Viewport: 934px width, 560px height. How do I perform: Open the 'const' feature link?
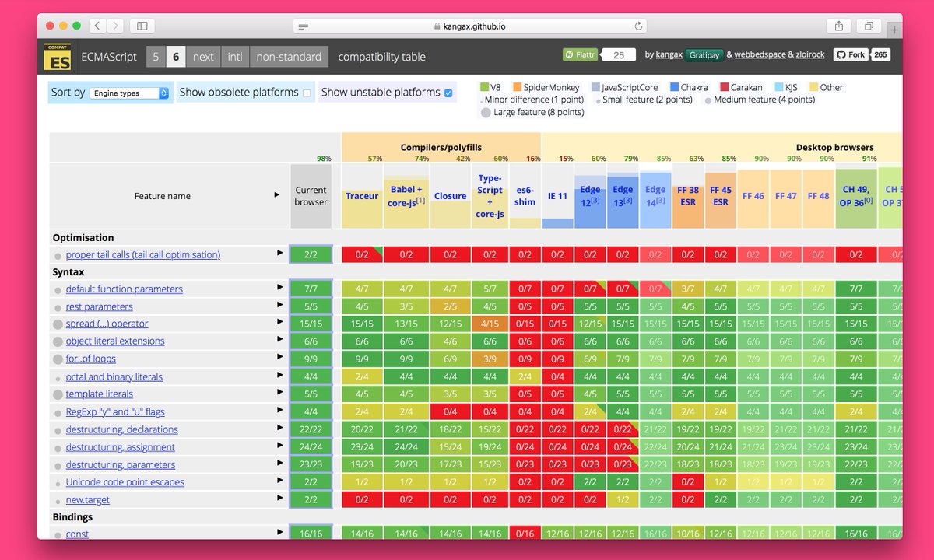tap(77, 534)
